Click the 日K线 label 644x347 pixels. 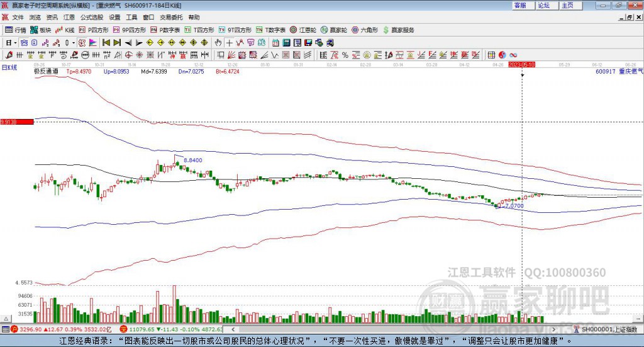(x=9, y=67)
